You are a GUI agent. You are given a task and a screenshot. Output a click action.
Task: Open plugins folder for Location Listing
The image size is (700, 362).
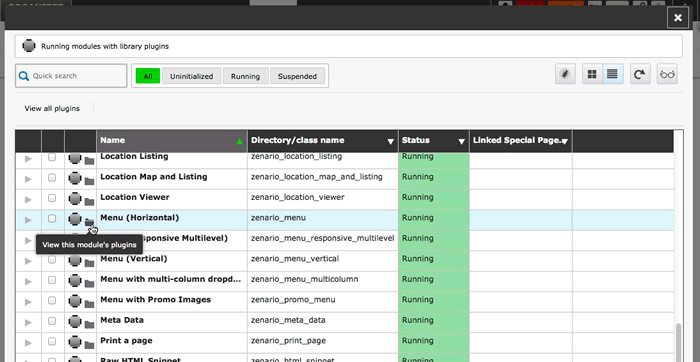coord(89,160)
